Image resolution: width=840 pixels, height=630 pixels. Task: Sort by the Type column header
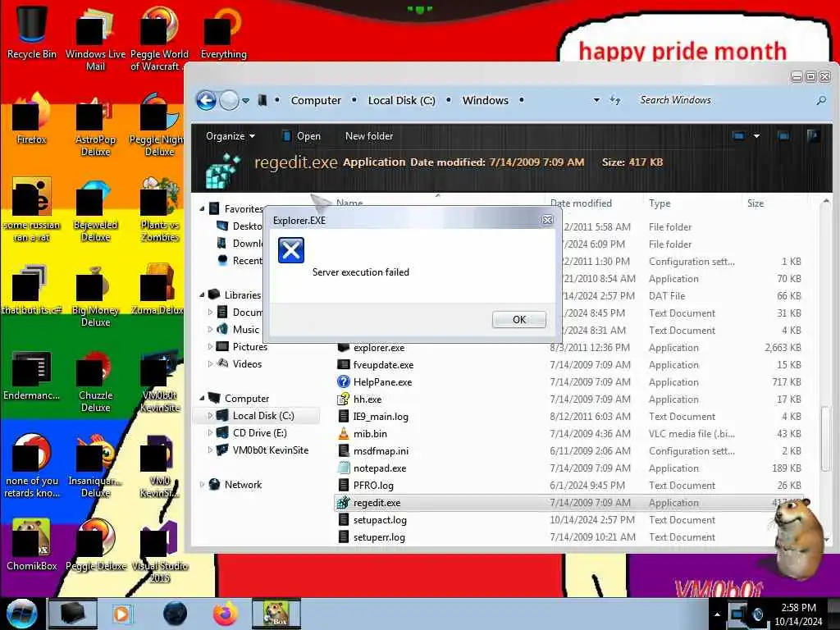pyautogui.click(x=660, y=203)
